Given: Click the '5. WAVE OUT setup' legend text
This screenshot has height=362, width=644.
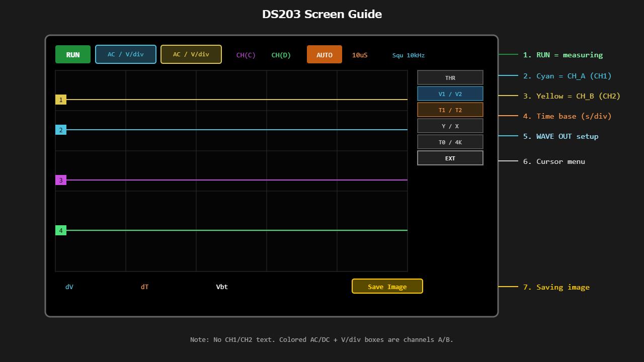Looking at the screenshot, I should click(x=561, y=136).
